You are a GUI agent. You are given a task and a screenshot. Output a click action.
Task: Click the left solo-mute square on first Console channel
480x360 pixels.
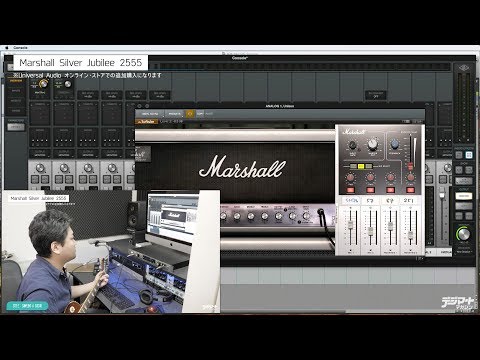point(35,179)
